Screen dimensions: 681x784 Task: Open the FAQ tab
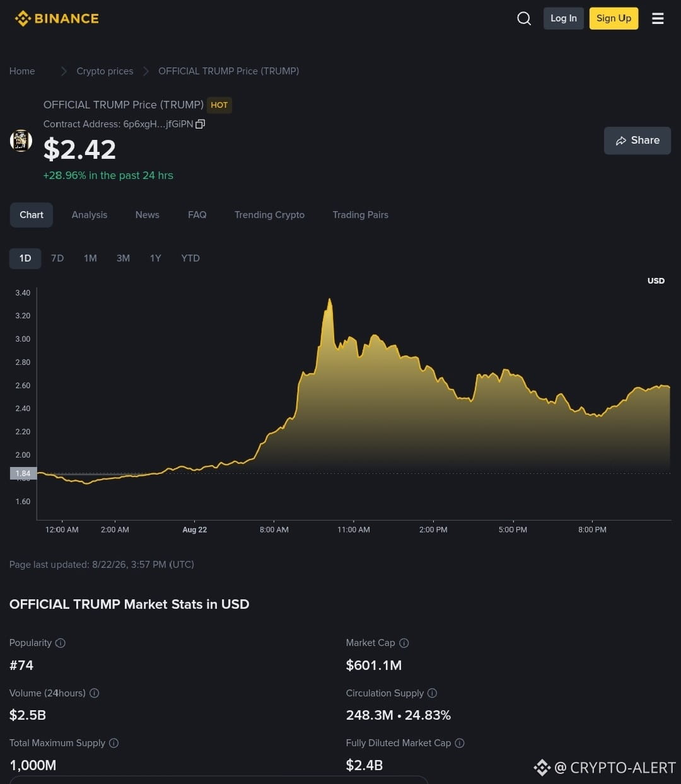click(197, 215)
